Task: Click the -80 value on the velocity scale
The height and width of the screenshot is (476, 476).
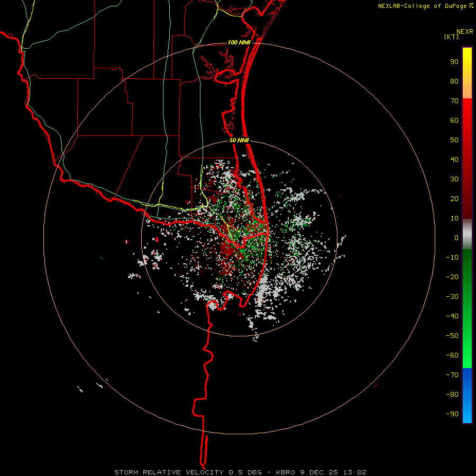Action: tap(452, 395)
